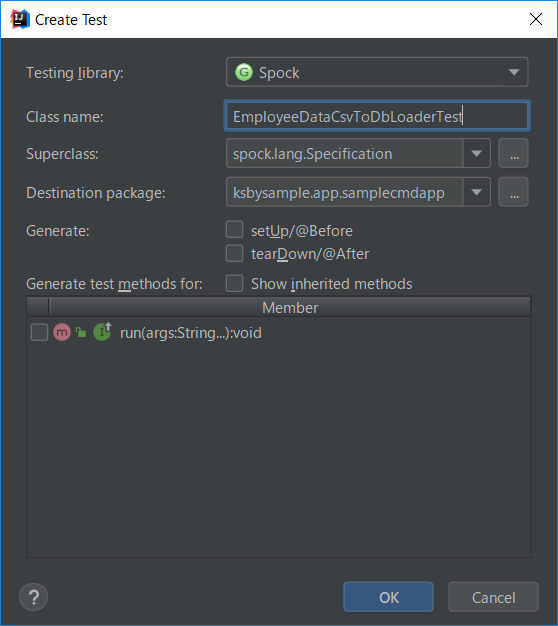Click the spock.lang.Specification superclass field
Viewport: 558px width, 626px height.
click(x=344, y=153)
